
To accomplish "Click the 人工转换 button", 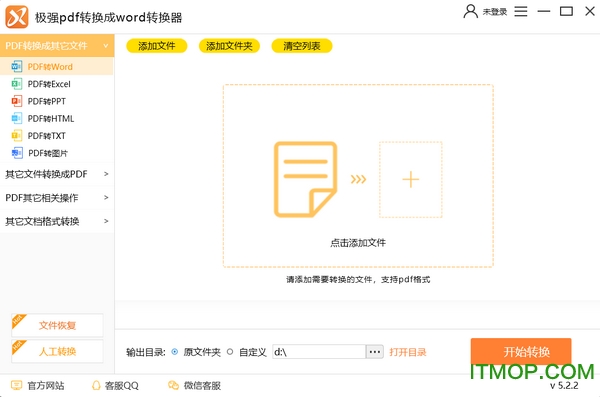I will pos(57,351).
